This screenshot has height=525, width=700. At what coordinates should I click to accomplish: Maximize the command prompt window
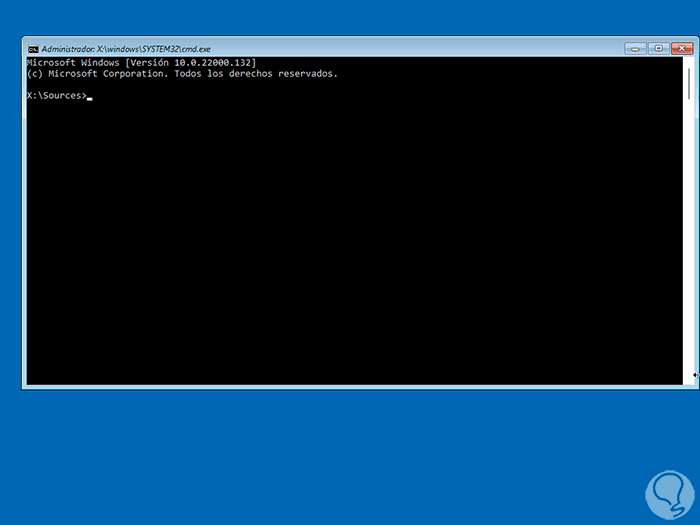click(658, 48)
